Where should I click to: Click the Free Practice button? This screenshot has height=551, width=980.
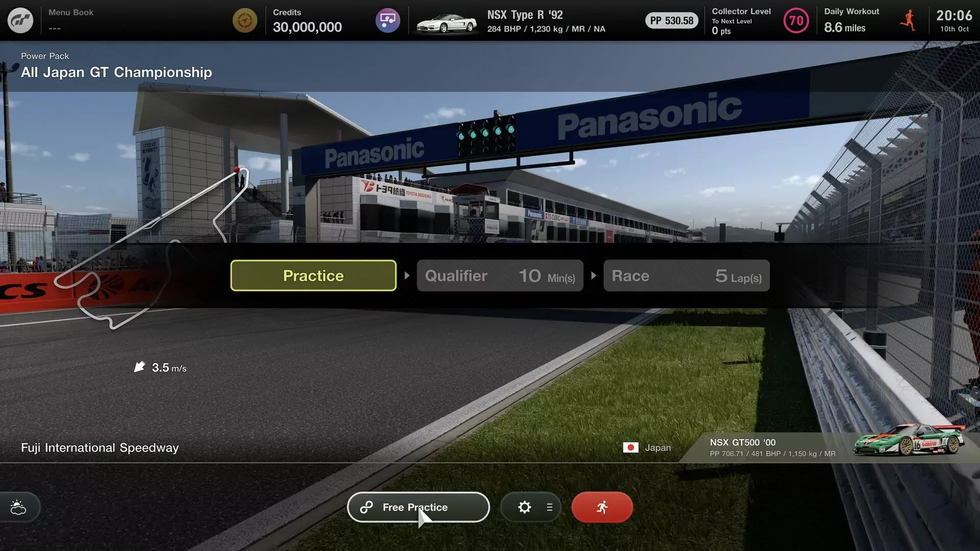click(x=418, y=507)
